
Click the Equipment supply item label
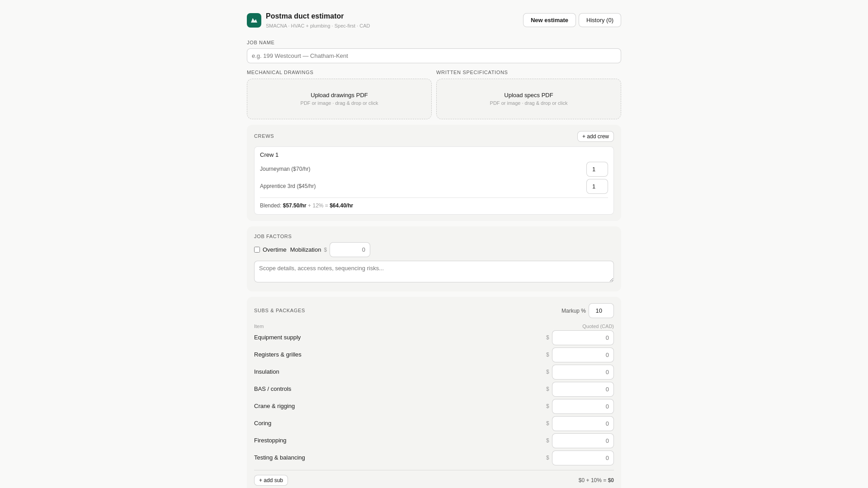[277, 338]
